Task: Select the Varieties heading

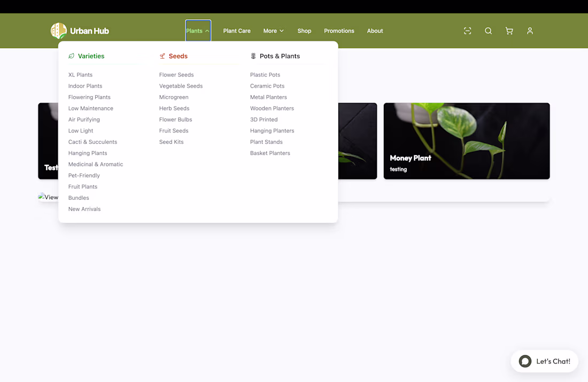Action: pyautogui.click(x=91, y=56)
